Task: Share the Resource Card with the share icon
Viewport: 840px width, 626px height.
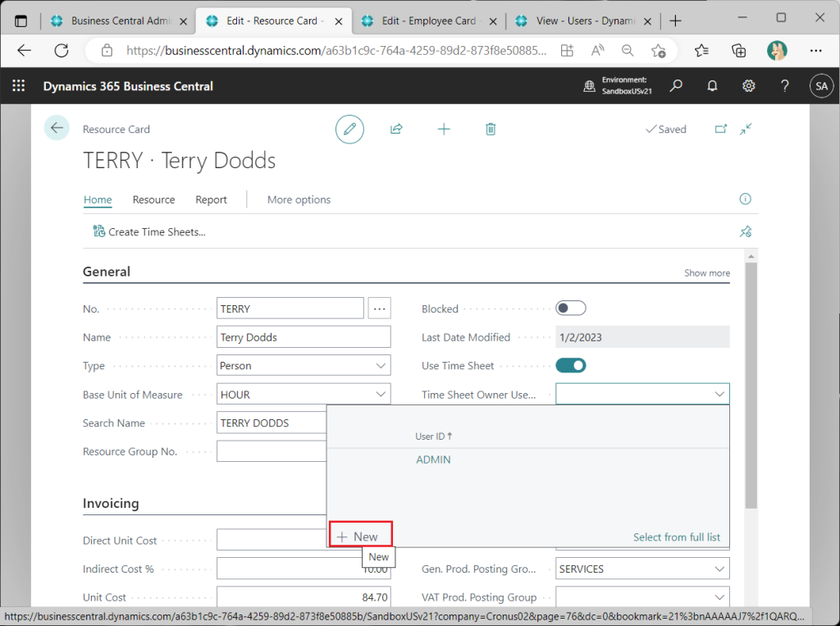Action: (x=396, y=129)
